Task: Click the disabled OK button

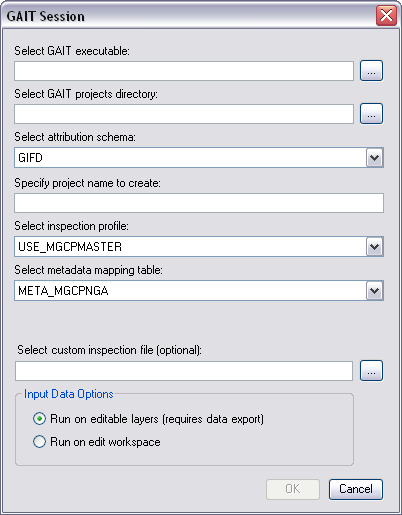Action: pos(293,489)
